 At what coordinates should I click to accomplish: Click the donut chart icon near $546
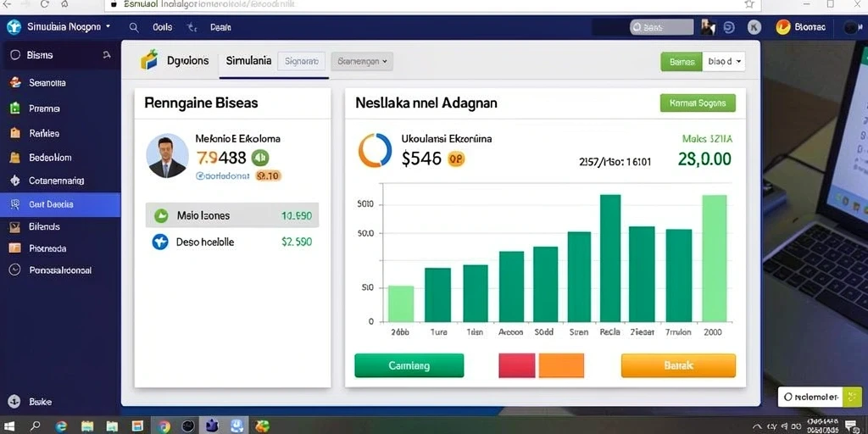pyautogui.click(x=375, y=150)
